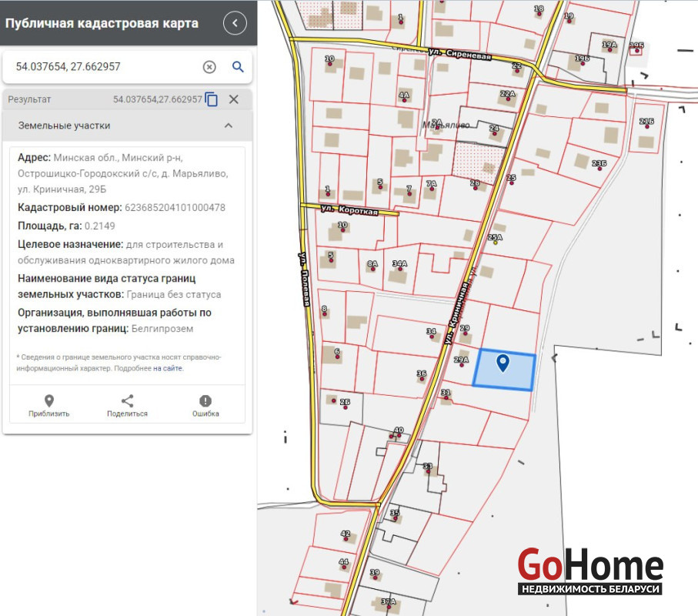Image resolution: width=698 pixels, height=616 pixels.
Task: Clear the coordinates search field
Action: (x=209, y=67)
